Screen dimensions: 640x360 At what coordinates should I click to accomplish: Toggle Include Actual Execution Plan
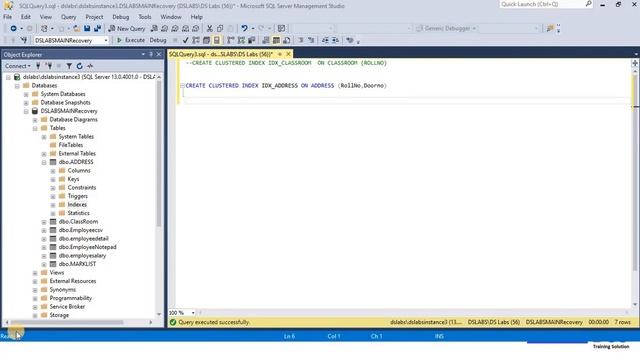pyautogui.click(x=231, y=40)
